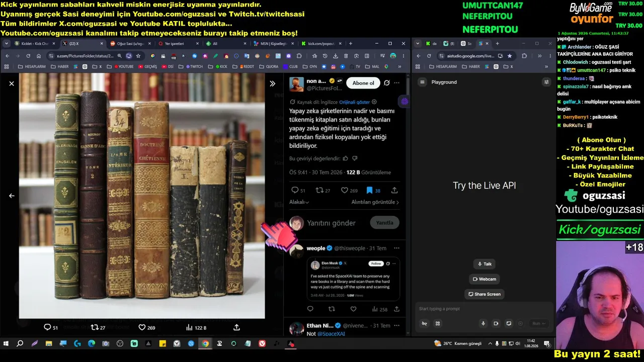Share the main tweet from the side panel
Image resolution: width=644 pixels, height=362 pixels.
394,190
